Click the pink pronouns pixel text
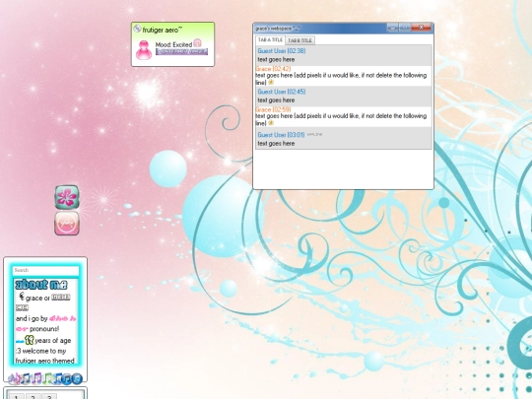Image resolution: width=532 pixels, height=399 pixels. tap(63, 318)
